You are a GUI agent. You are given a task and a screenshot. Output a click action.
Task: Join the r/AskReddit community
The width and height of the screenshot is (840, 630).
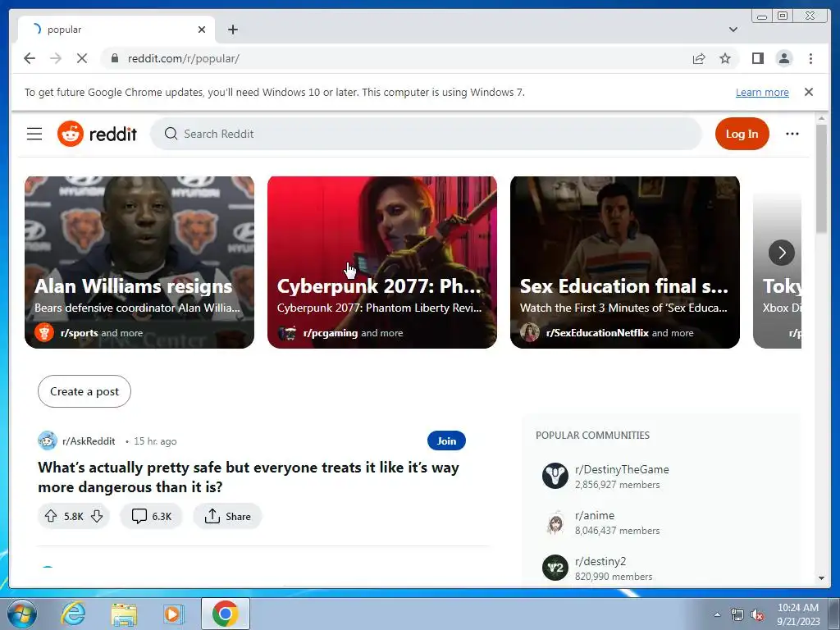point(446,441)
